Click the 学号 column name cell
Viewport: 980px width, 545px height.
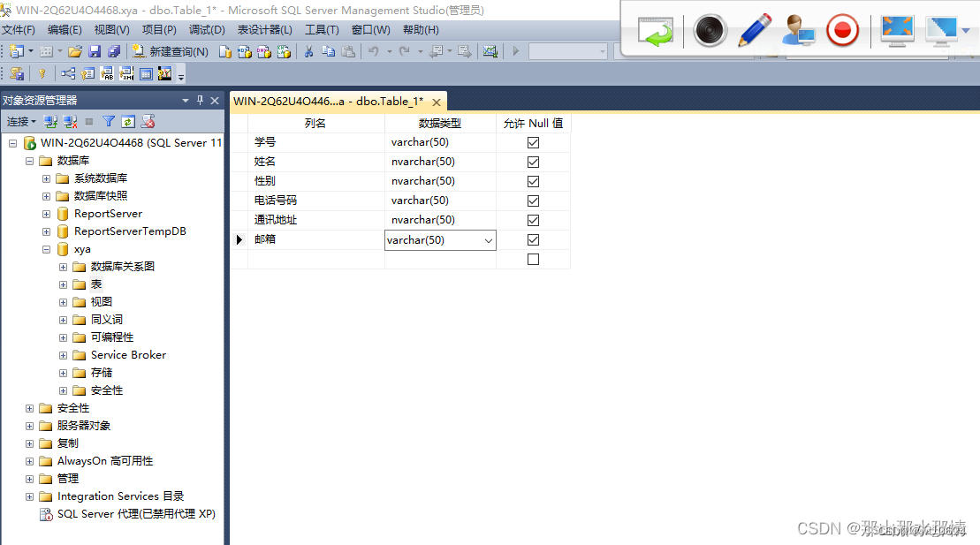(316, 142)
